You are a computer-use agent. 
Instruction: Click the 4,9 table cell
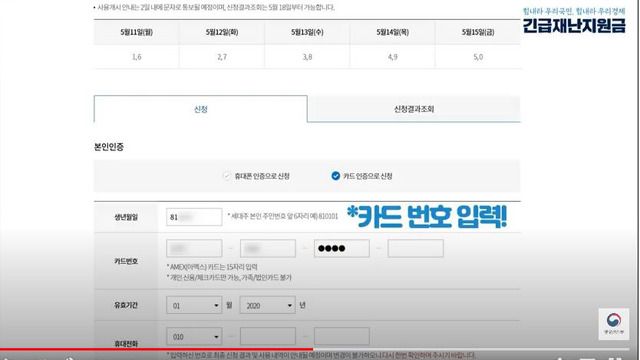[392, 57]
